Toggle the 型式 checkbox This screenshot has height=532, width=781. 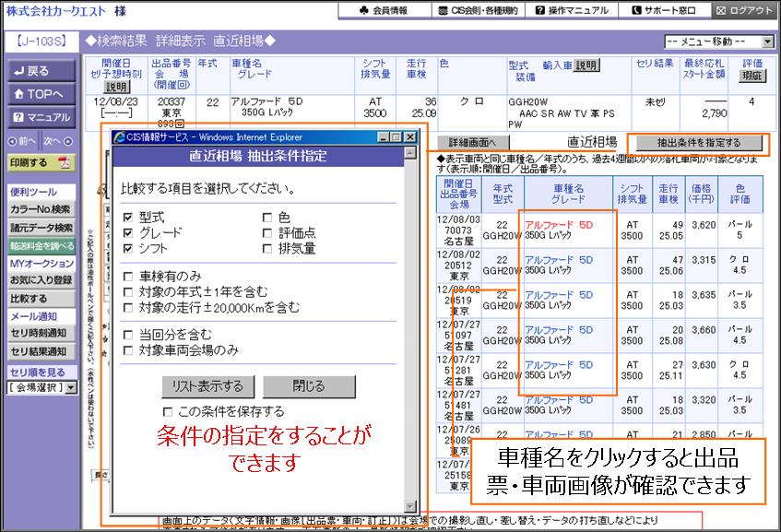click(128, 218)
